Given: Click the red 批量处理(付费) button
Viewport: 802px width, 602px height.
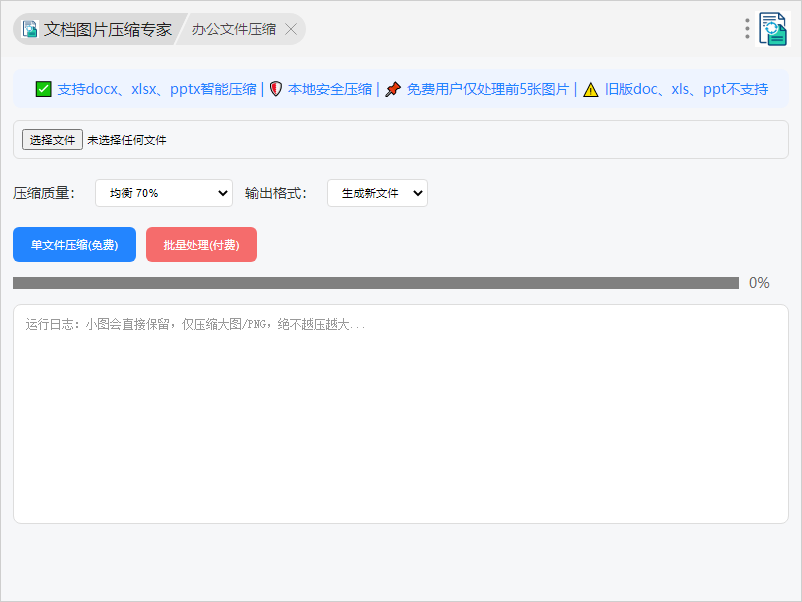Looking at the screenshot, I should [x=201, y=245].
